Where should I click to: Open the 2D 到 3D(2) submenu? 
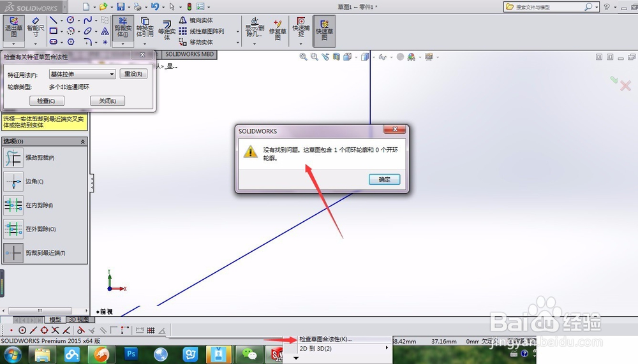coord(343,349)
